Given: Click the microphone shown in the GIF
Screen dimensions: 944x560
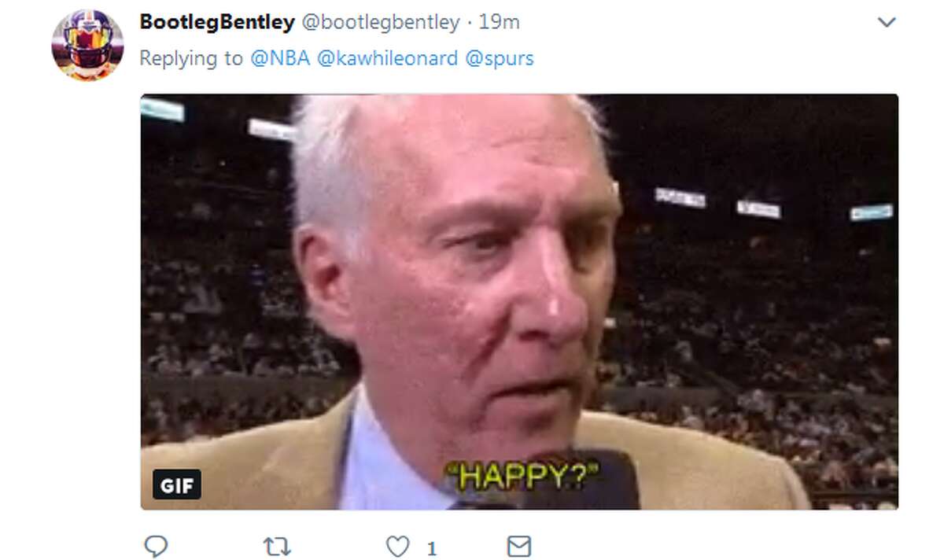Looking at the screenshot, I should click(x=582, y=480).
